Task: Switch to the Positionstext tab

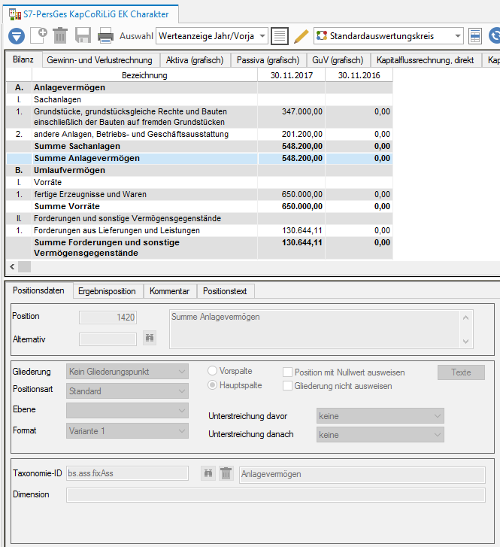Action: point(225,291)
